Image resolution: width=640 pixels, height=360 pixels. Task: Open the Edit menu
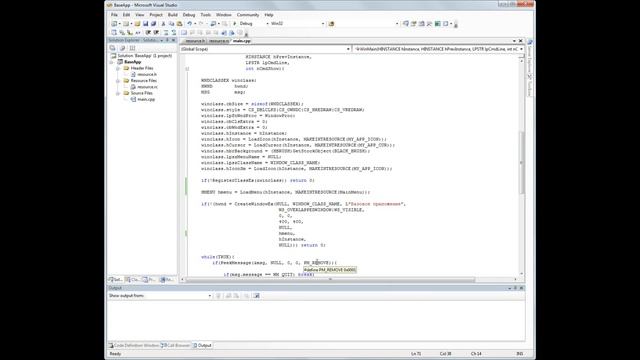pos(127,15)
